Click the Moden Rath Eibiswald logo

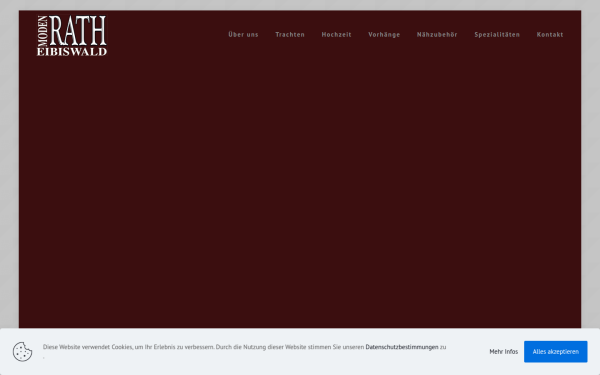72,36
